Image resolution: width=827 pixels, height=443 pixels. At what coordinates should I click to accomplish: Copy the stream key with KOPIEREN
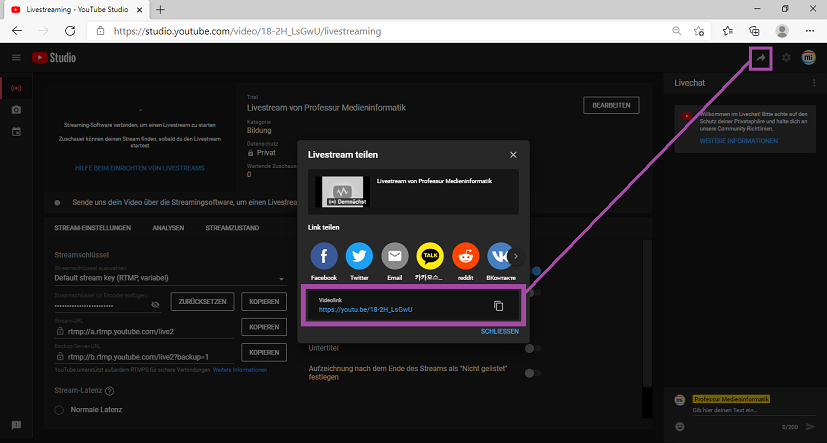pyautogui.click(x=264, y=302)
